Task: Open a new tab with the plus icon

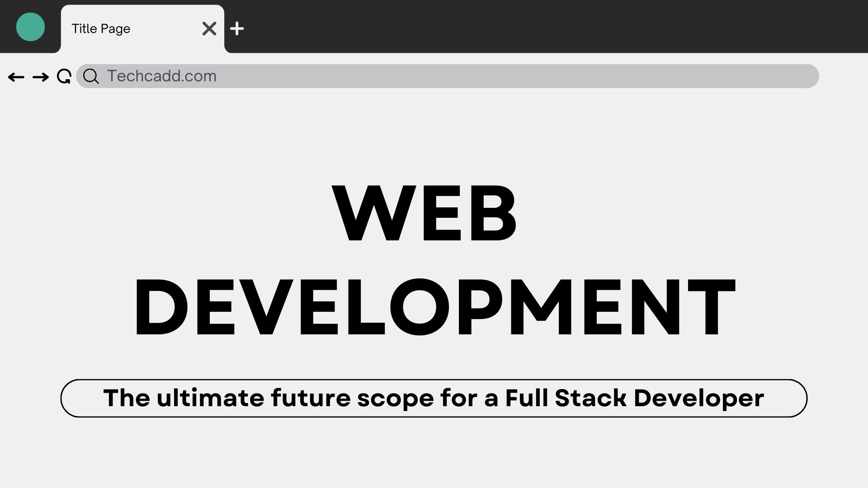Action: coord(237,28)
